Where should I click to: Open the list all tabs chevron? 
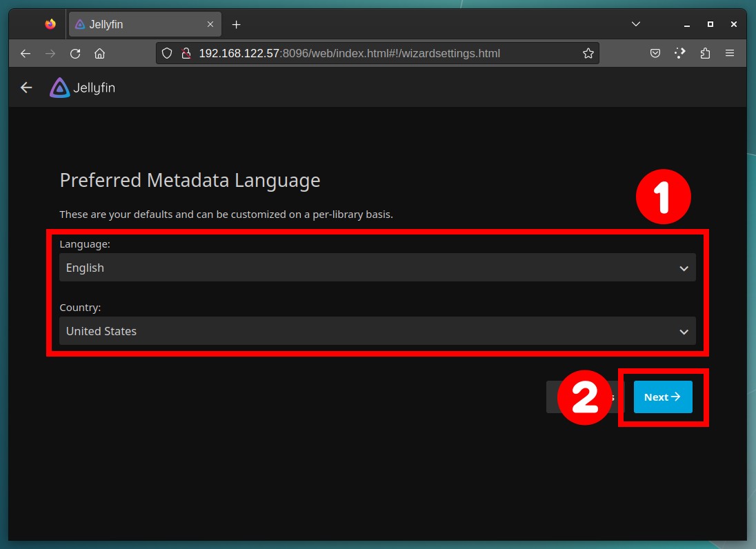tap(636, 24)
